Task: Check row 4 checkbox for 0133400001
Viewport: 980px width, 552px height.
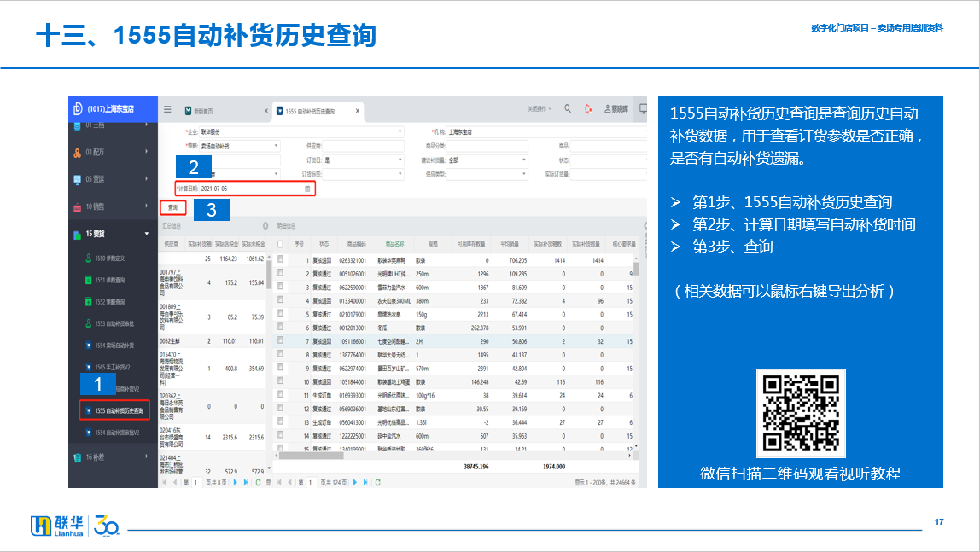Action: click(281, 299)
